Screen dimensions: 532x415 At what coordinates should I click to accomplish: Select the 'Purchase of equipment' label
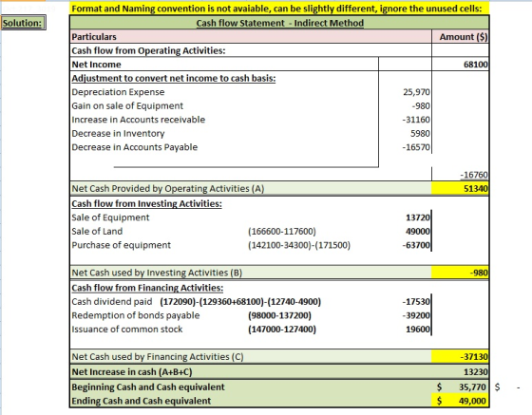[122, 245]
